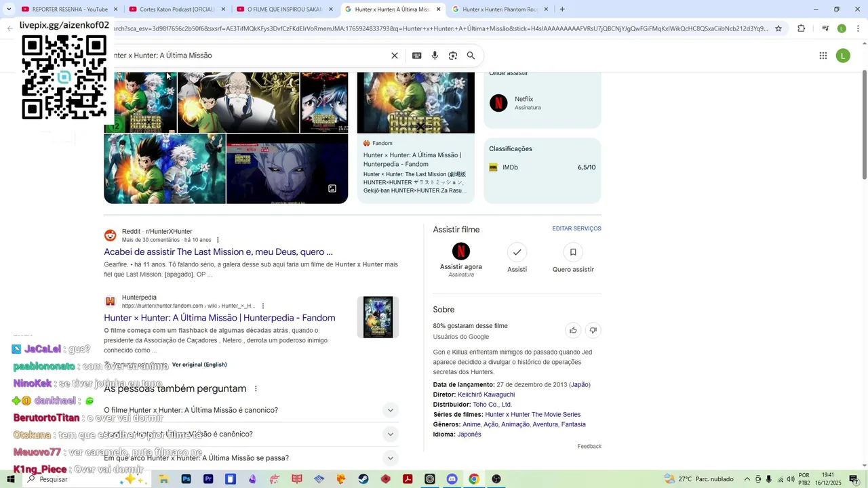Start voice search with the microphone icon

pos(435,56)
